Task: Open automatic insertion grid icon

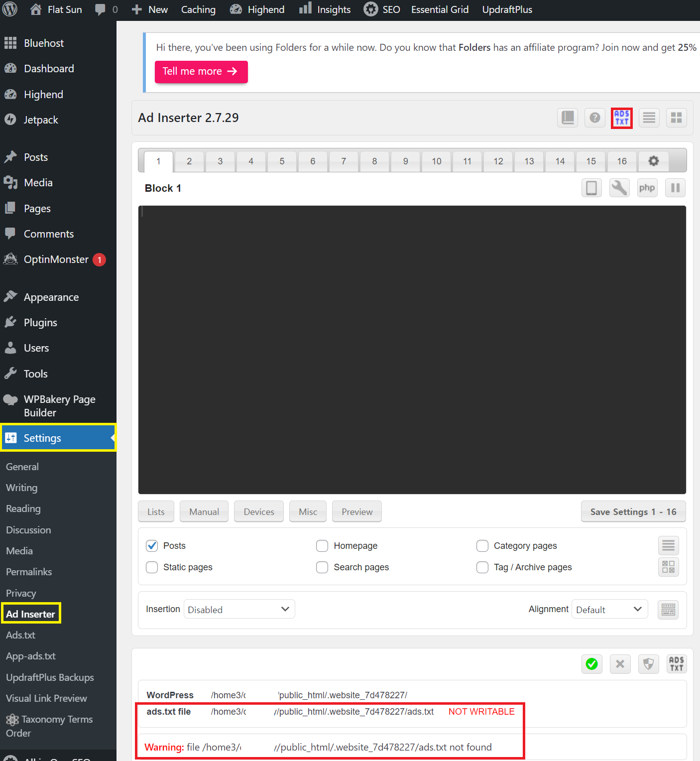Action: [668, 567]
